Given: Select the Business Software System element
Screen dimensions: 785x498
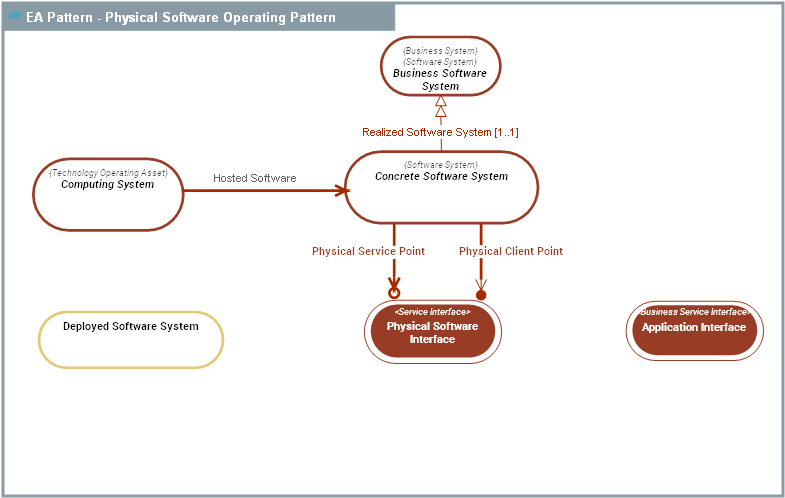Looking at the screenshot, I should coord(440,79).
